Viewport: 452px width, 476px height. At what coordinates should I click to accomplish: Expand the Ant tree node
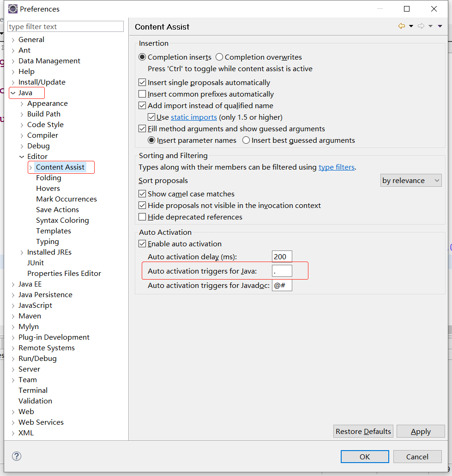click(13, 50)
